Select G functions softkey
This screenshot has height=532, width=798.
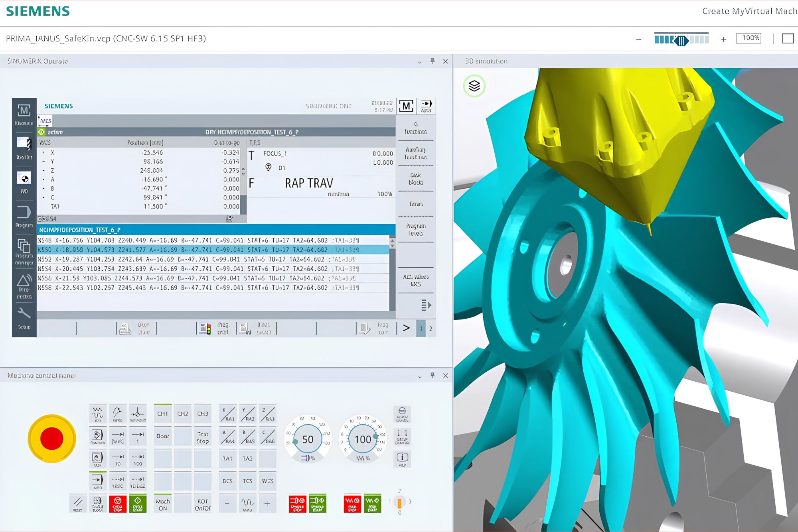[x=416, y=128]
